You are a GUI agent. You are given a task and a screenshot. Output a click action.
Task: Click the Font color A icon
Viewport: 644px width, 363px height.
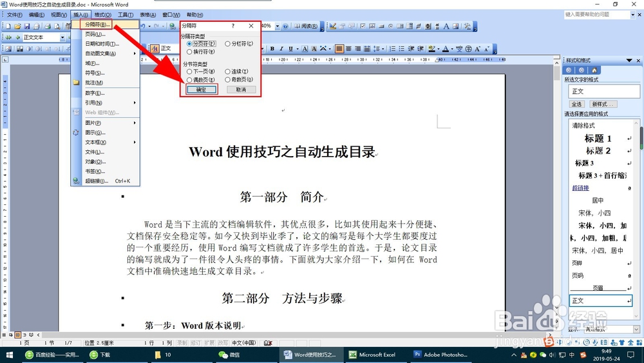(x=446, y=48)
